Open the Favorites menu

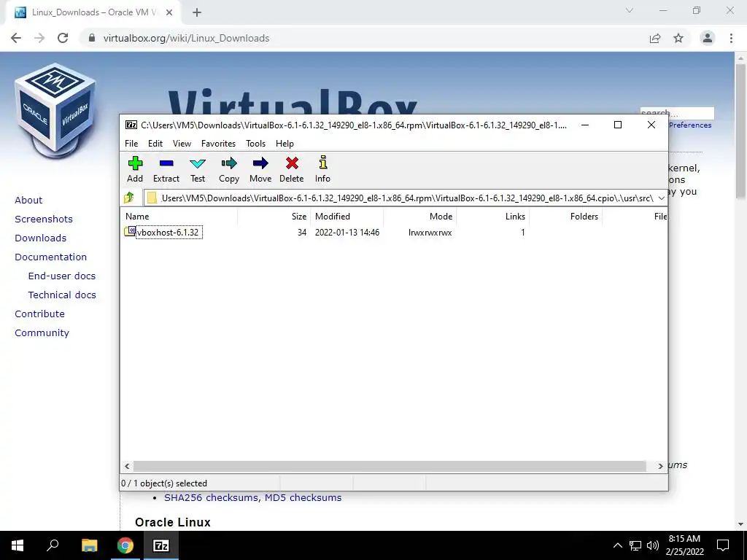pyautogui.click(x=218, y=144)
